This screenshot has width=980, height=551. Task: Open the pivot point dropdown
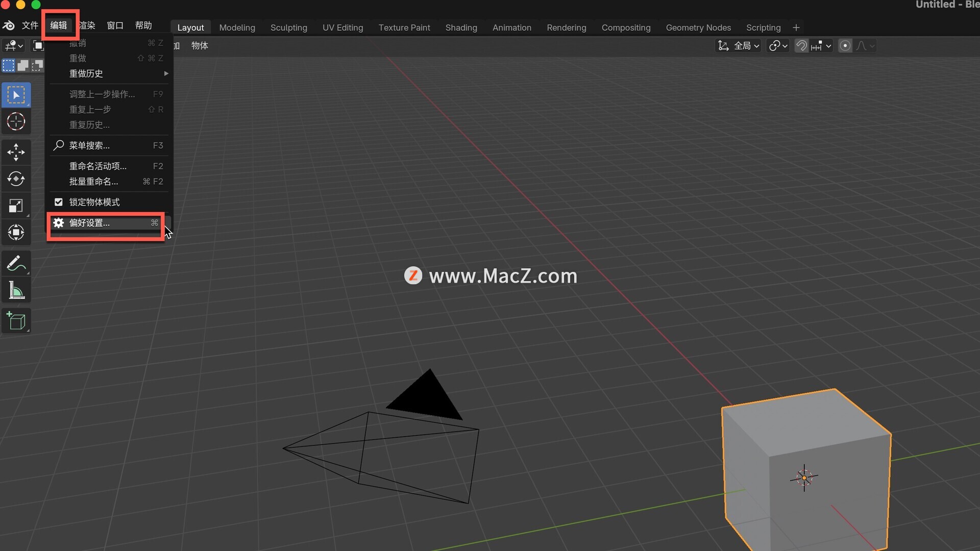coord(778,46)
